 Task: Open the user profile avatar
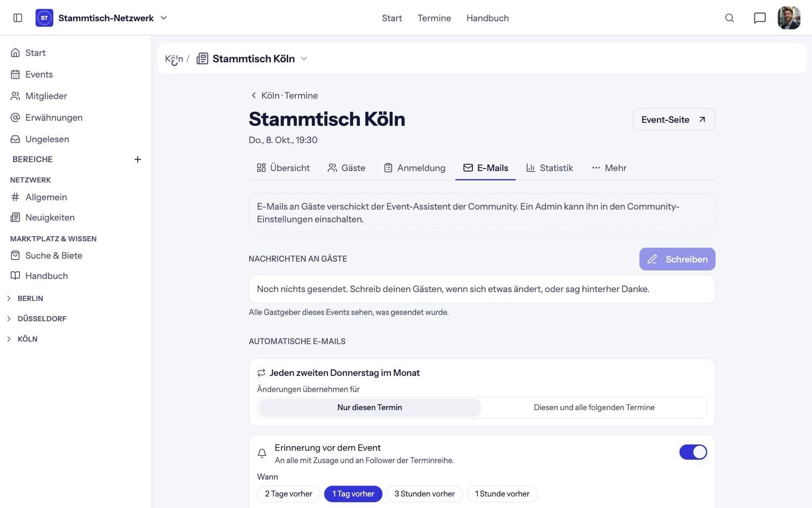click(789, 18)
